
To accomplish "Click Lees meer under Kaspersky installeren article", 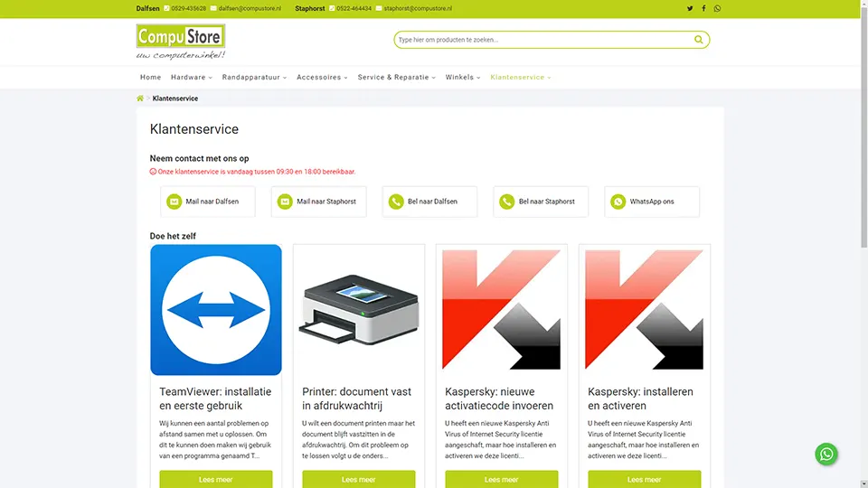I will 645,479.
